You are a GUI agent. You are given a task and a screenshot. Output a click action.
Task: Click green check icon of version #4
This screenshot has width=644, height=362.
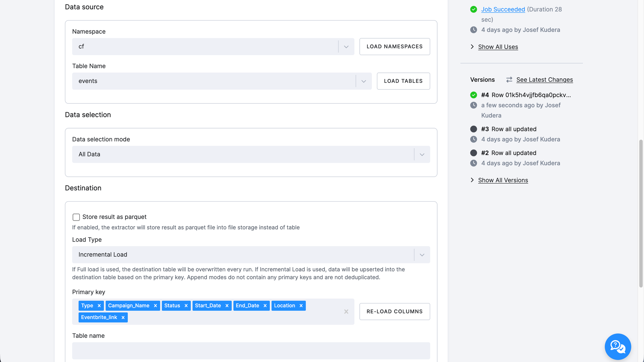[473, 95]
